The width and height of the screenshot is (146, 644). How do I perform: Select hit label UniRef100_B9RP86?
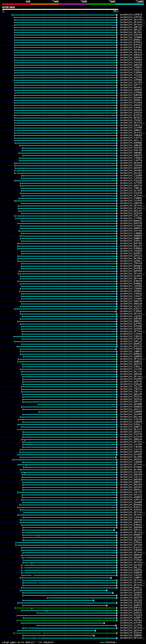[x=131, y=95]
